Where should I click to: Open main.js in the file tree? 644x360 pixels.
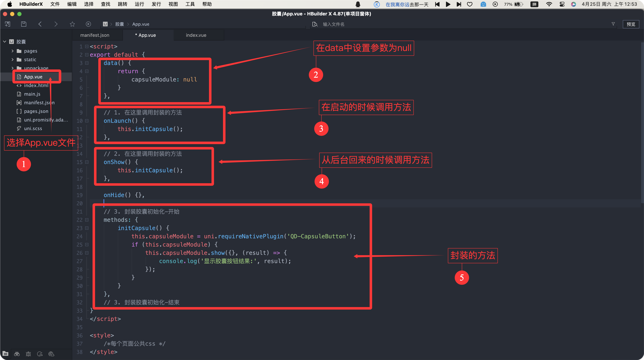pyautogui.click(x=32, y=94)
